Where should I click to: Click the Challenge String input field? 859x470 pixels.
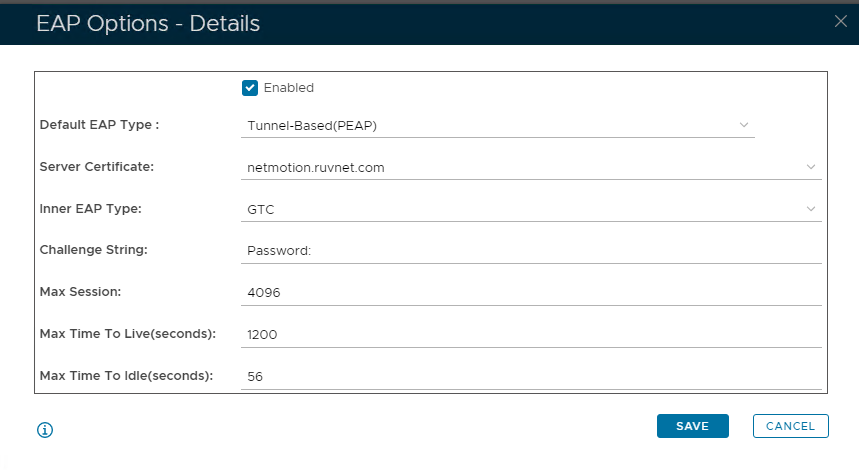[x=530, y=251]
